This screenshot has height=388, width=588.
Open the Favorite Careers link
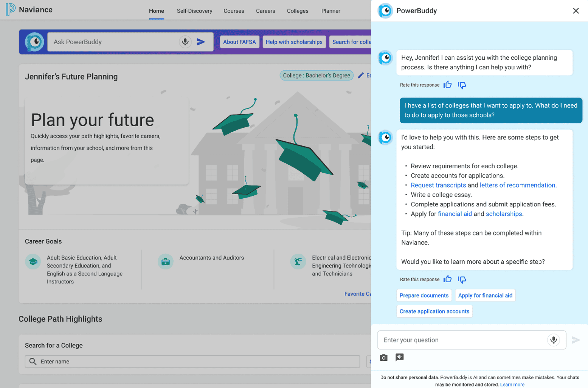[x=358, y=294]
